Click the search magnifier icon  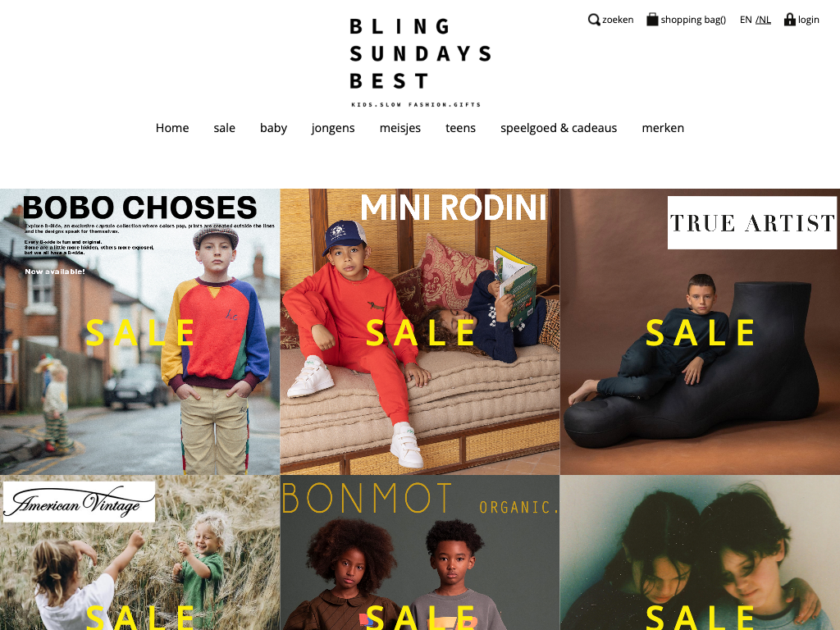point(594,20)
